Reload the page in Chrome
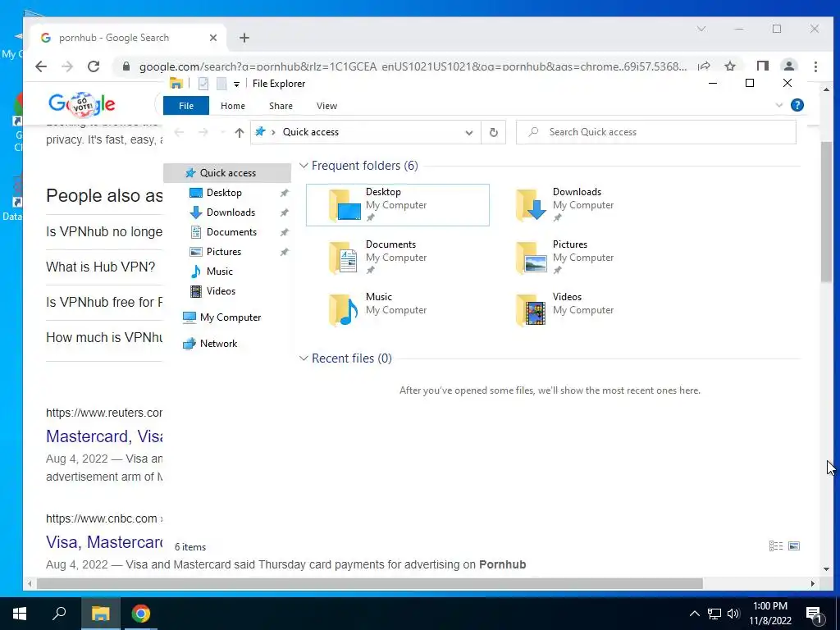 tap(94, 66)
